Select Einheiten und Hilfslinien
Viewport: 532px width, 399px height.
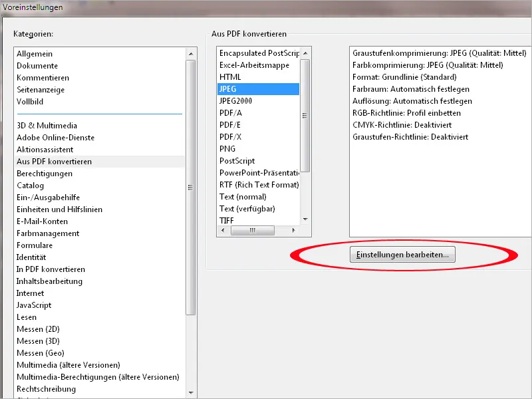tap(59, 209)
